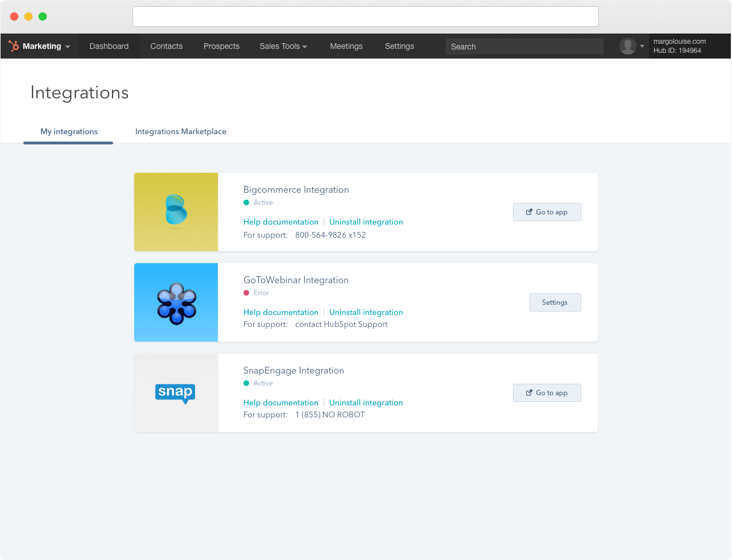Click the user avatar icon
This screenshot has height=560, width=732.
click(628, 46)
